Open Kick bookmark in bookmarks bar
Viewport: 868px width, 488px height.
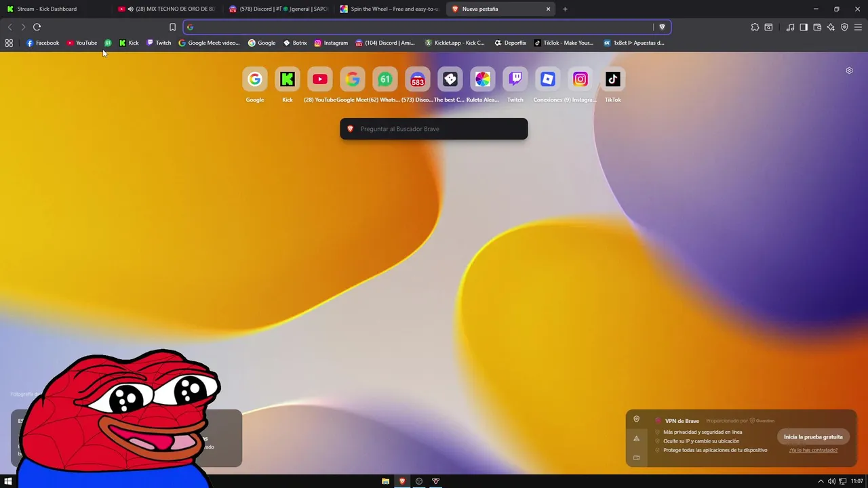point(128,43)
